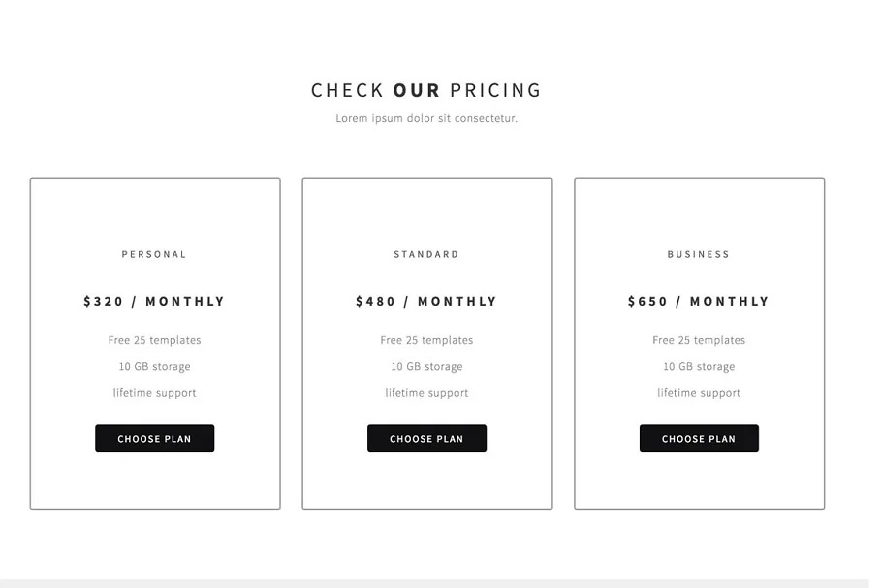
Task: Select "lifetime support" in the Business card
Action: (x=699, y=393)
